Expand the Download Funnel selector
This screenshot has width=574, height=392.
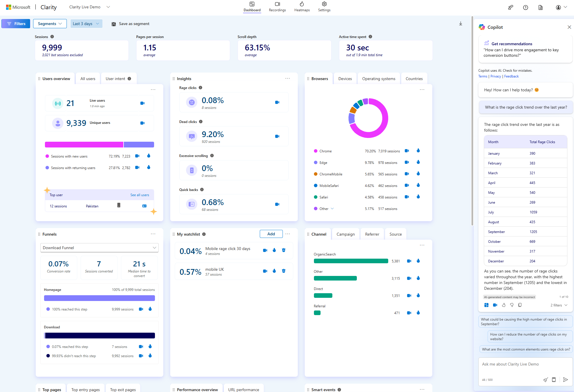click(99, 248)
